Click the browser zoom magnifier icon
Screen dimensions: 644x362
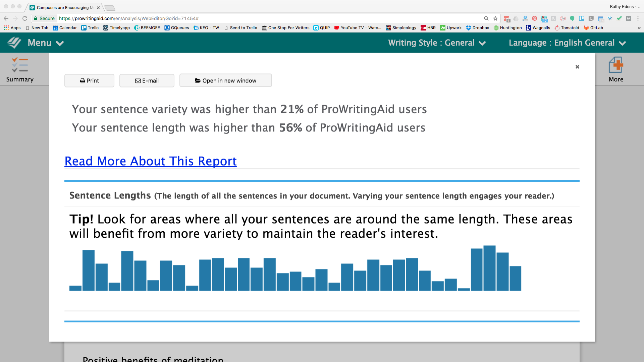click(x=486, y=18)
